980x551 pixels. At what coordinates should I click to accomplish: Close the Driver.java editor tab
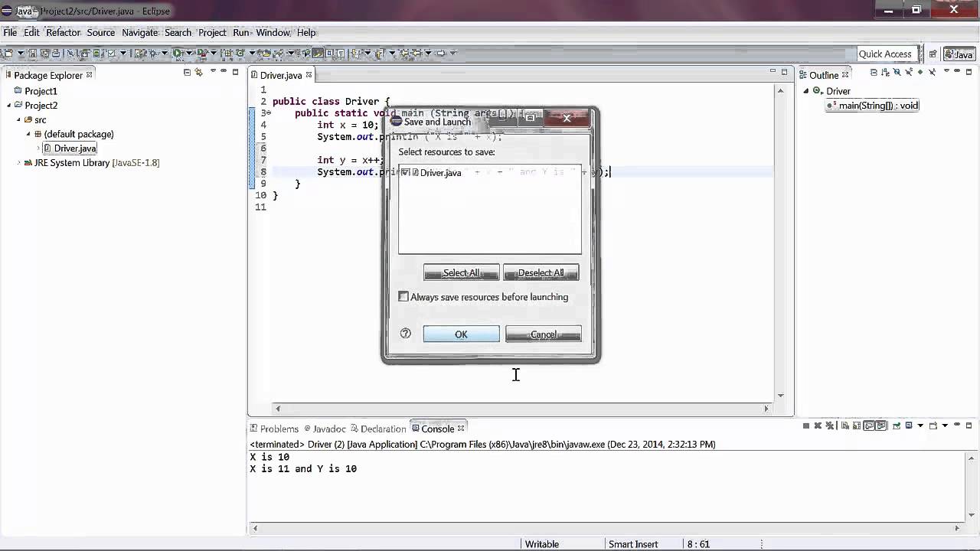[x=309, y=75]
